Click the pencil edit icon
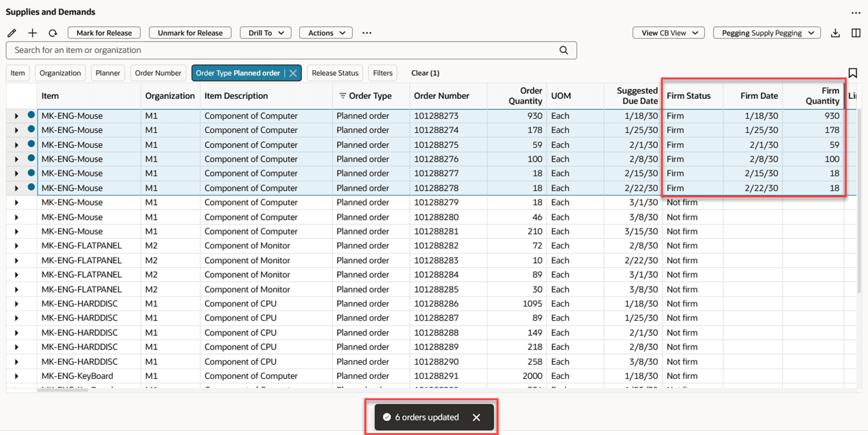Screen dimensions: 868x435 coord(11,33)
